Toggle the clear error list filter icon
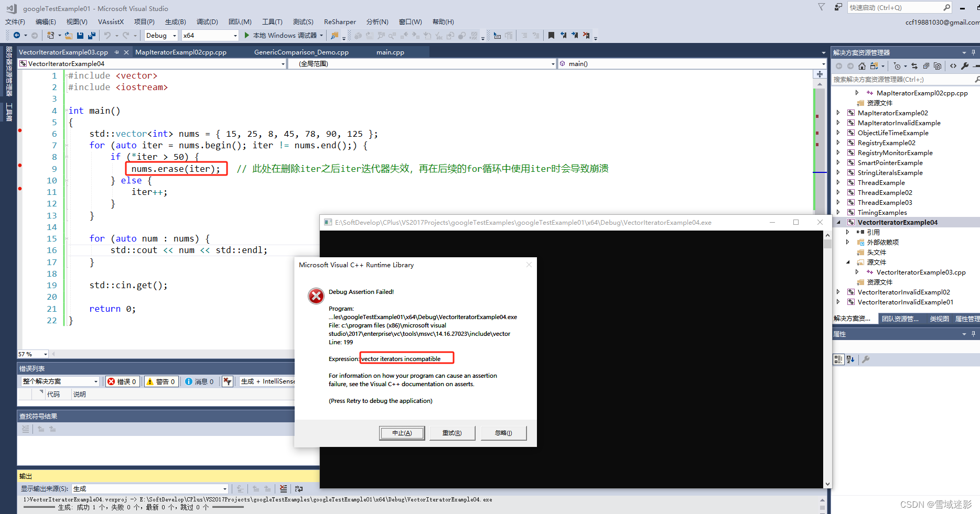980x514 pixels. 227,381
